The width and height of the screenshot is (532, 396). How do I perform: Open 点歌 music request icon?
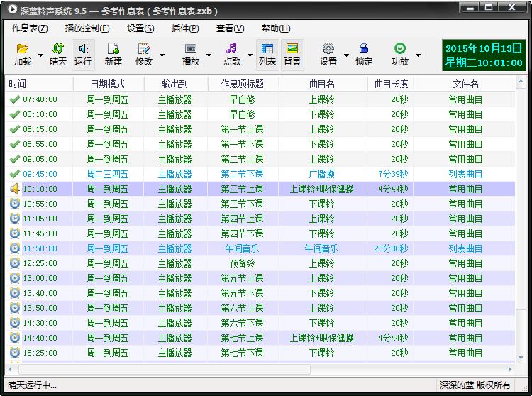coord(231,49)
